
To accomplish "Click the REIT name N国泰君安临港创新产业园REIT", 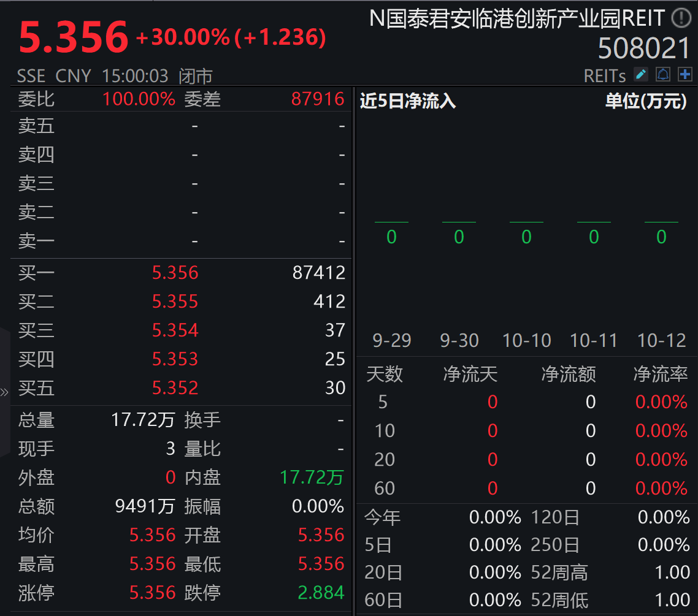I will pos(517,18).
